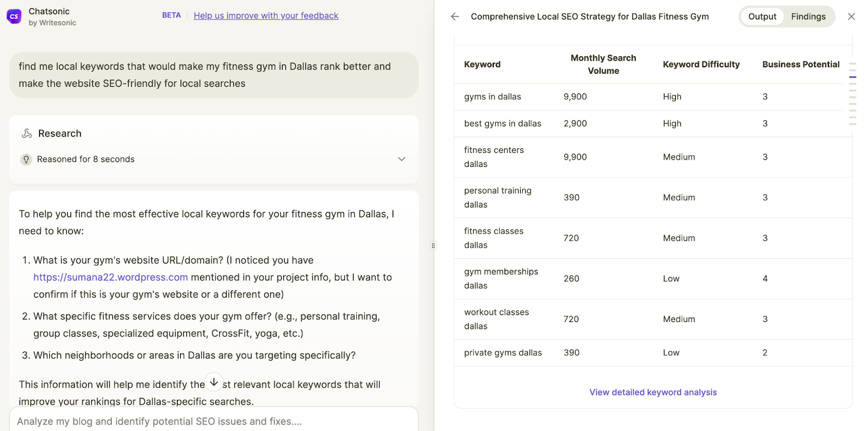Image resolution: width=868 pixels, height=431 pixels.
Task: Click View detailed keyword analysis link
Action: (x=653, y=392)
